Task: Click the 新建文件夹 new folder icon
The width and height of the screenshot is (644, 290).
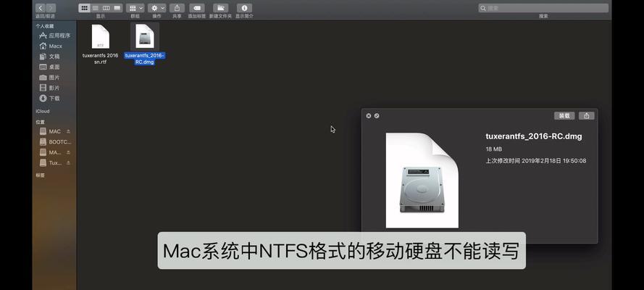Action: click(220, 8)
